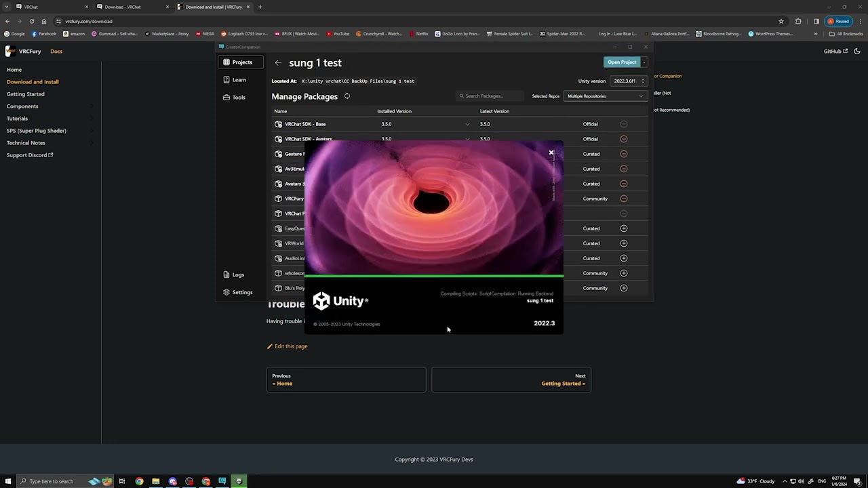This screenshot has height=488, width=868.
Task: Click the package icon next to VRChat SDK - Base
Action: tap(278, 124)
